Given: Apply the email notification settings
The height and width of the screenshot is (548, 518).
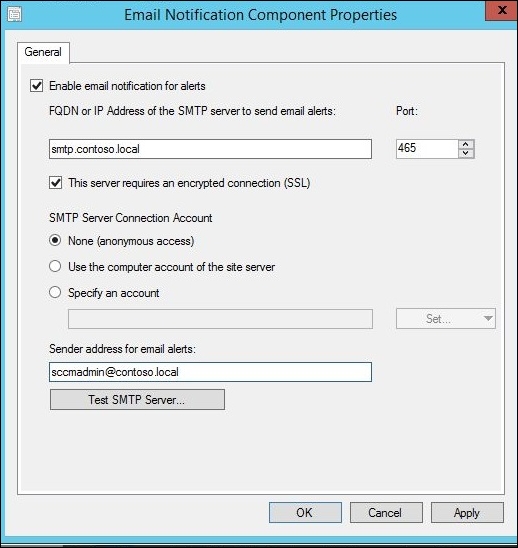Looking at the screenshot, I should [467, 512].
